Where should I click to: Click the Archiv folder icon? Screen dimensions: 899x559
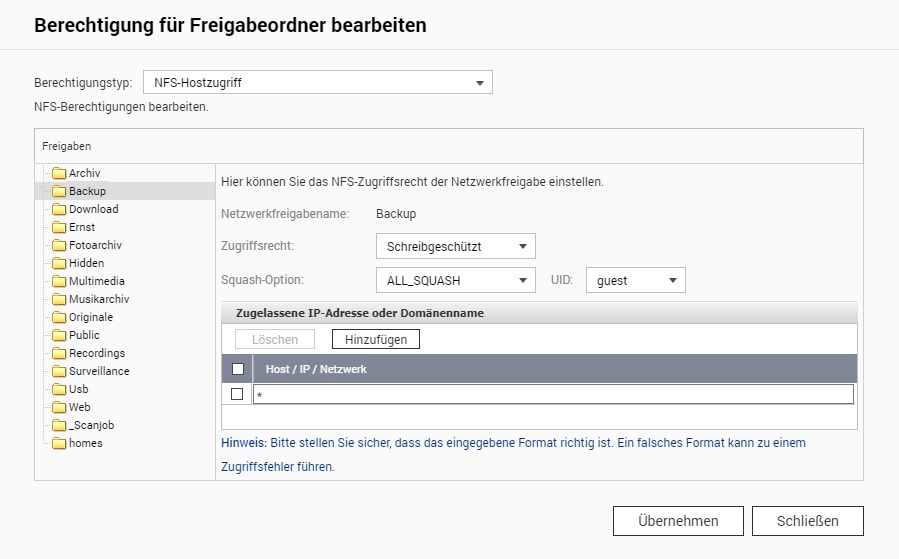[59, 174]
